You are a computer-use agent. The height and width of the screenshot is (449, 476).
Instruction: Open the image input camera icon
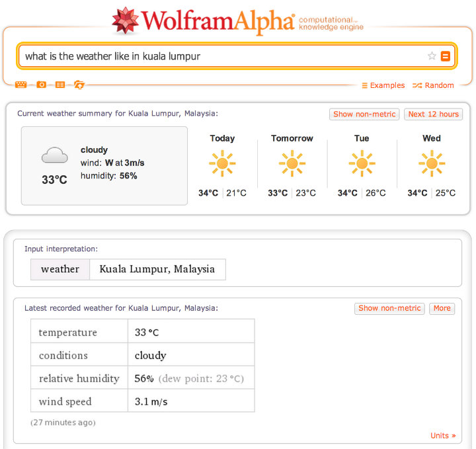[41, 85]
